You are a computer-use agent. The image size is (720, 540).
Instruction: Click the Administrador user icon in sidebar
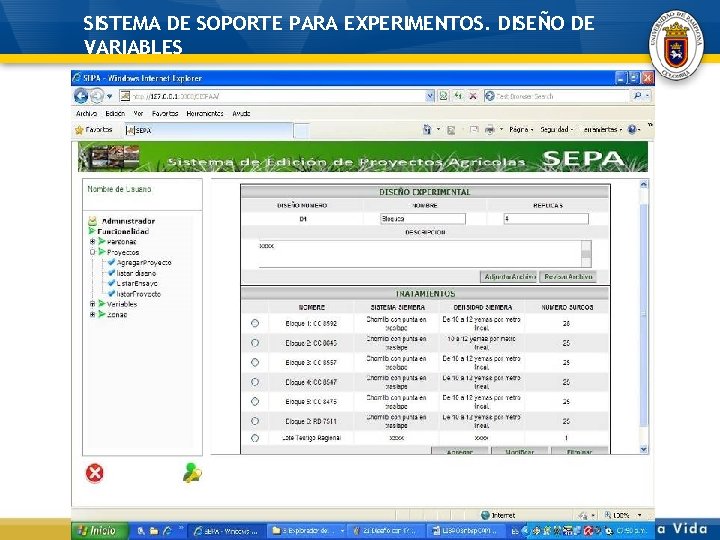[x=92, y=221]
